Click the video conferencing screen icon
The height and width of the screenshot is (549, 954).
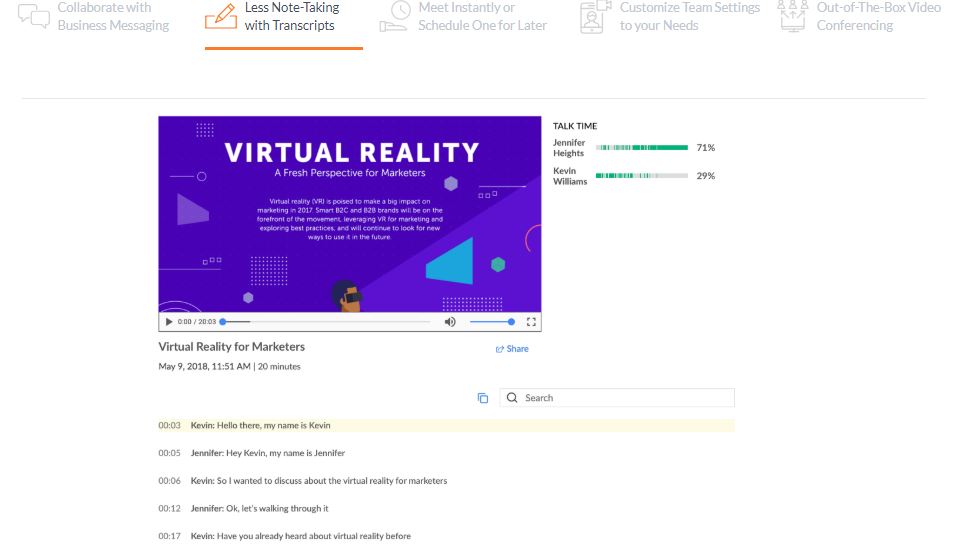pos(792,16)
